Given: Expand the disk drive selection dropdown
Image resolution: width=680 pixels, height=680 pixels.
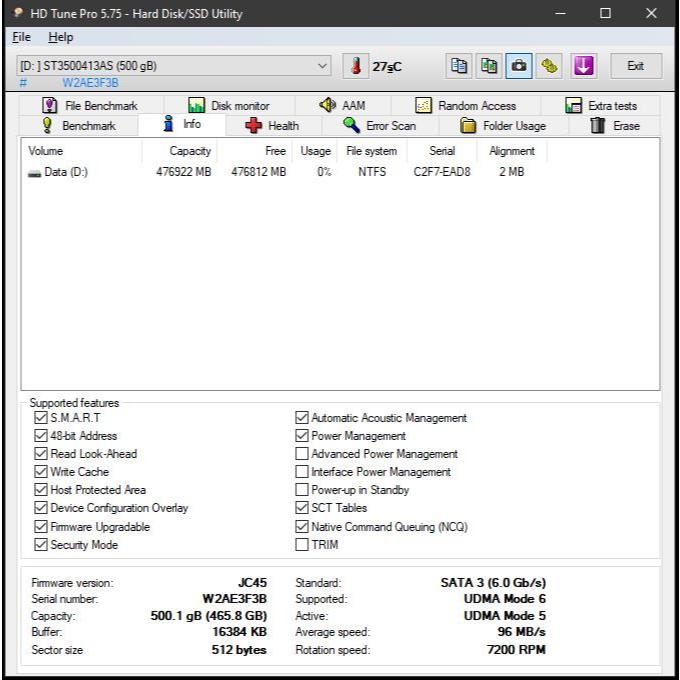Looking at the screenshot, I should [321, 66].
